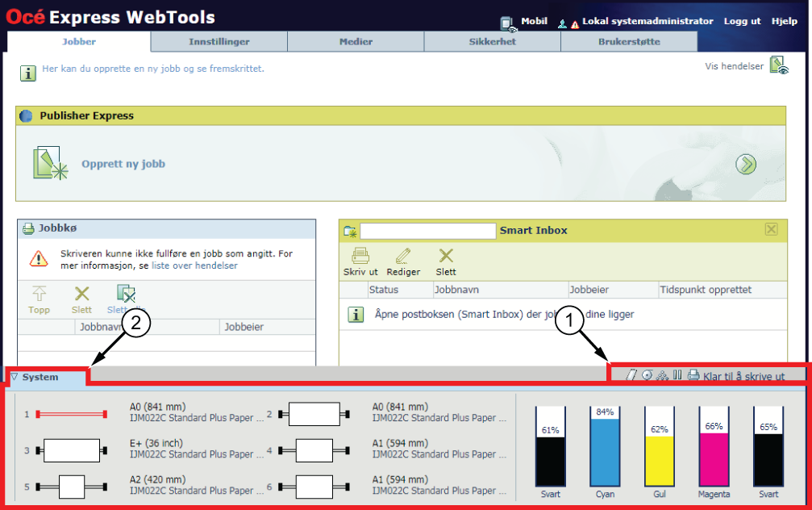
Task: Click Skriv ut in Smart Inbox
Action: coord(360,261)
